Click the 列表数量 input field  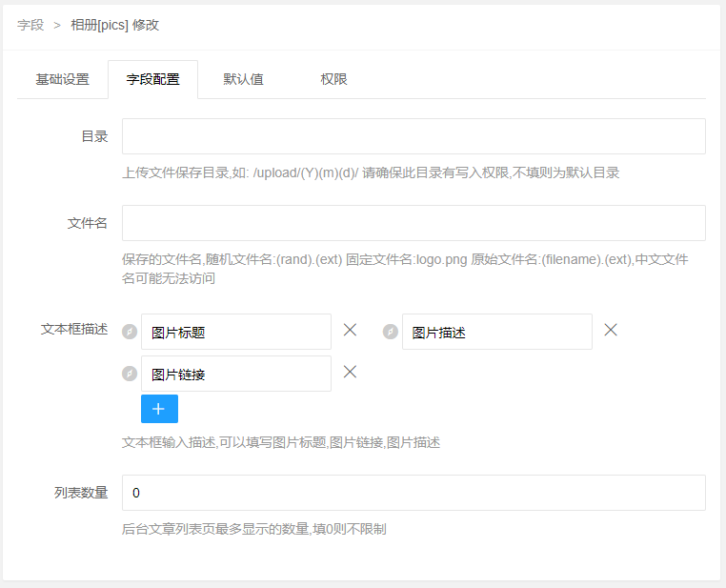[x=413, y=493]
